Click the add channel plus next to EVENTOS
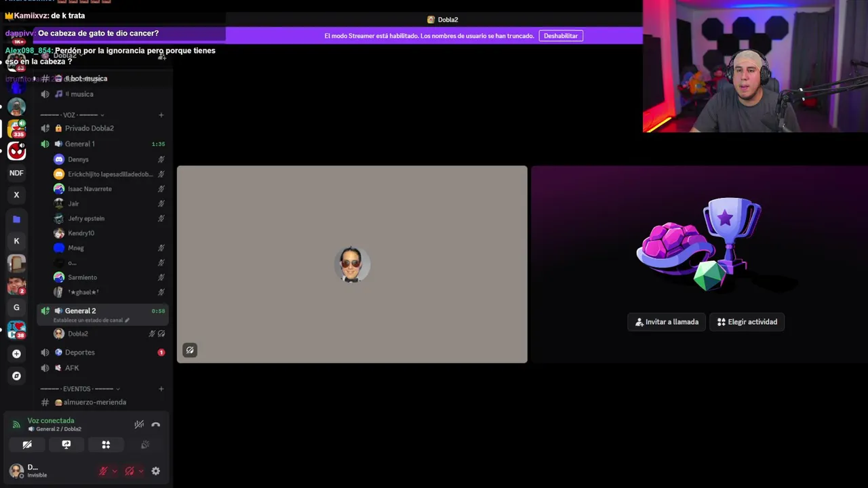This screenshot has width=868, height=488. (161, 389)
